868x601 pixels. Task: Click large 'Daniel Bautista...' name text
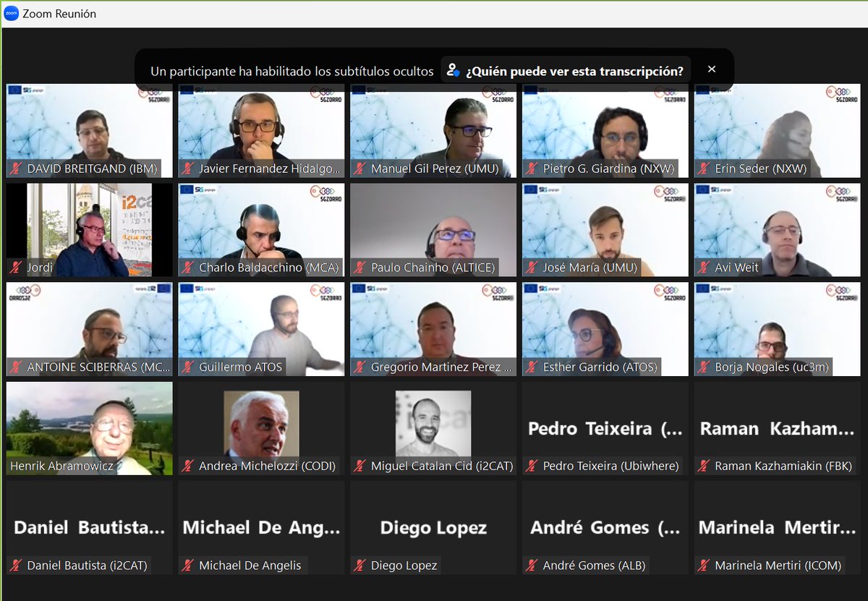click(x=90, y=528)
